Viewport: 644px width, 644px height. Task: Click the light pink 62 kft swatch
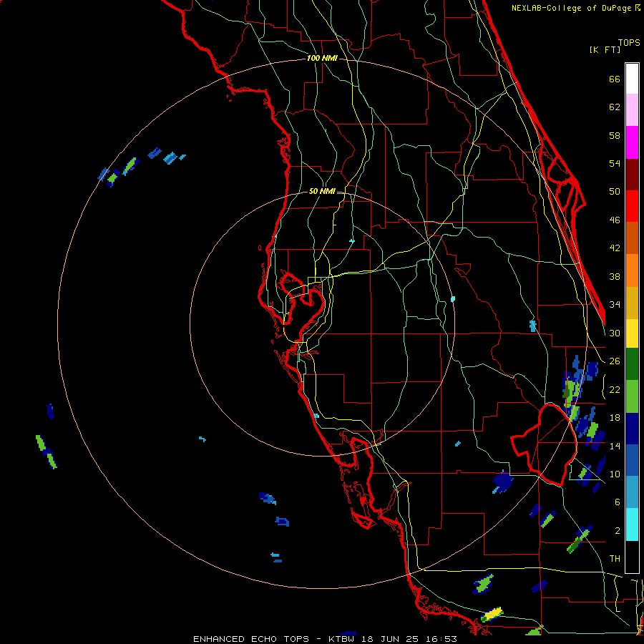[632, 110]
